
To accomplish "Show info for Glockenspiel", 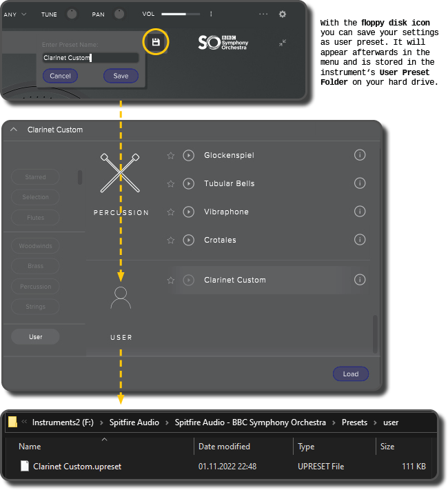I will click(360, 155).
